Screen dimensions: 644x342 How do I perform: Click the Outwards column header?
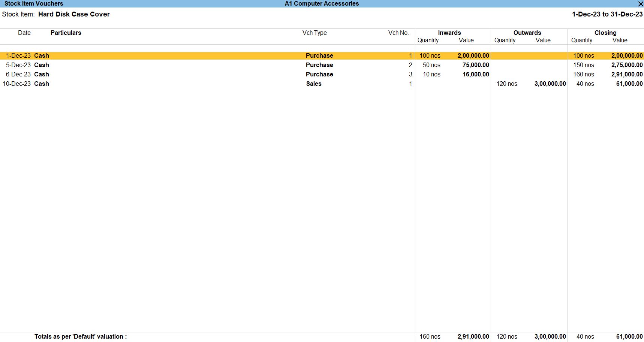coord(527,33)
